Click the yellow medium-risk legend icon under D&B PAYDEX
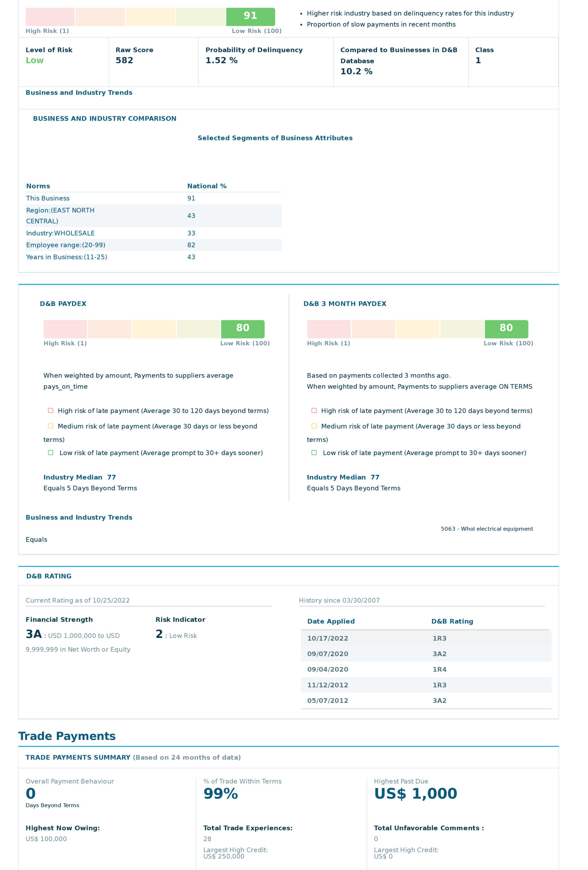Image resolution: width=588 pixels, height=870 pixels. [x=51, y=426]
